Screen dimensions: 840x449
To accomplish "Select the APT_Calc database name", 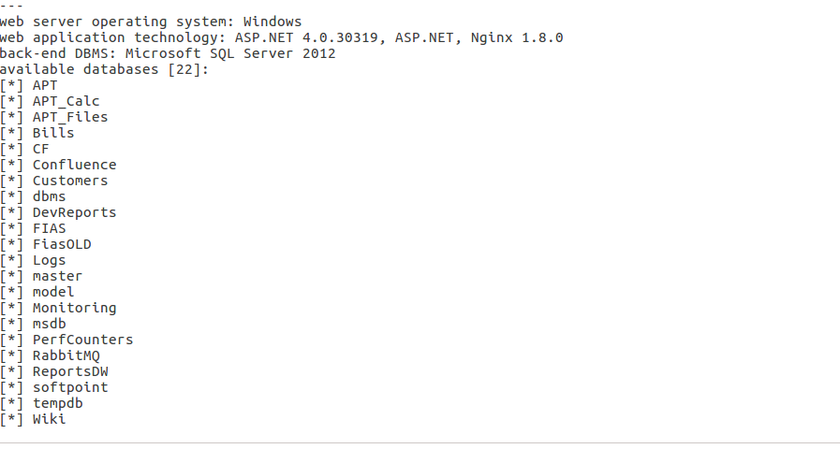I will [x=65, y=101].
